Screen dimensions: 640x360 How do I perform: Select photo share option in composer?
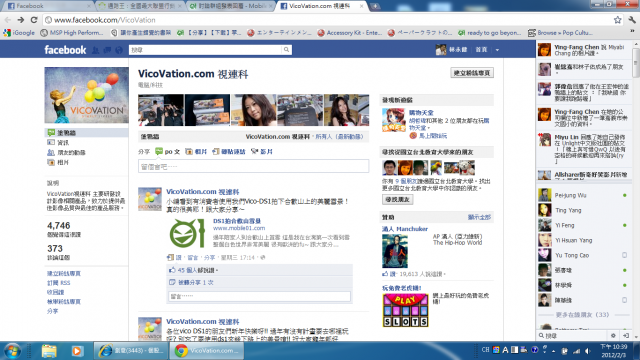[196, 151]
